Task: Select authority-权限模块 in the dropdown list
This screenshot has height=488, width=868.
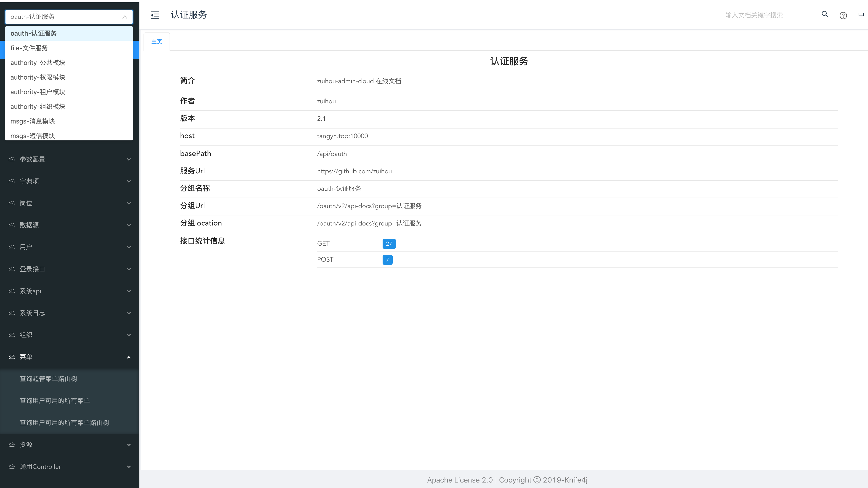Action: point(69,77)
